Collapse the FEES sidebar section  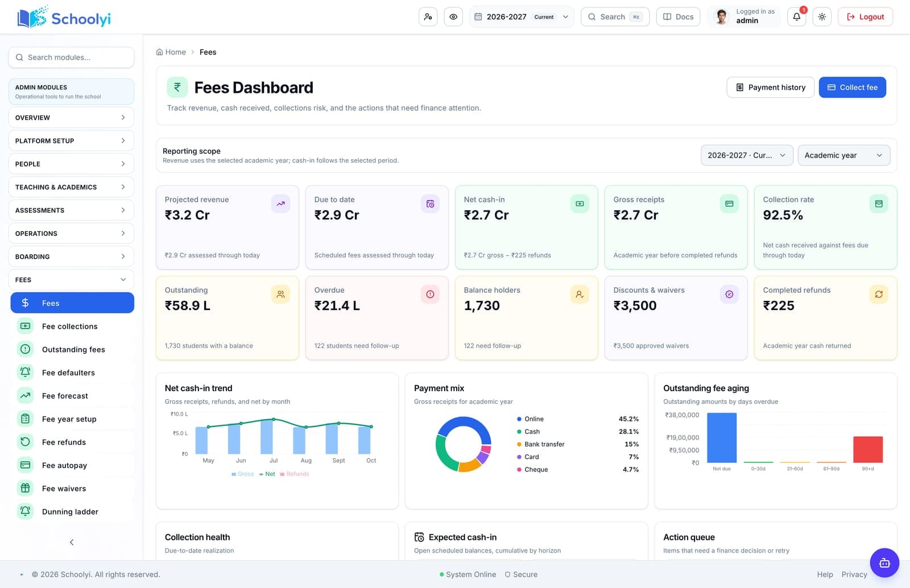(71, 280)
